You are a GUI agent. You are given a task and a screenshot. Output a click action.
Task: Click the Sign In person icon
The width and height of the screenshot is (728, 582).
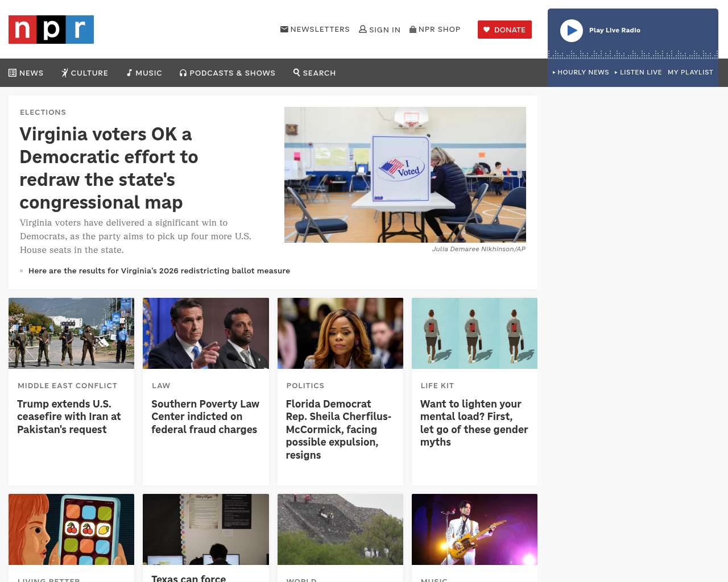(x=363, y=29)
